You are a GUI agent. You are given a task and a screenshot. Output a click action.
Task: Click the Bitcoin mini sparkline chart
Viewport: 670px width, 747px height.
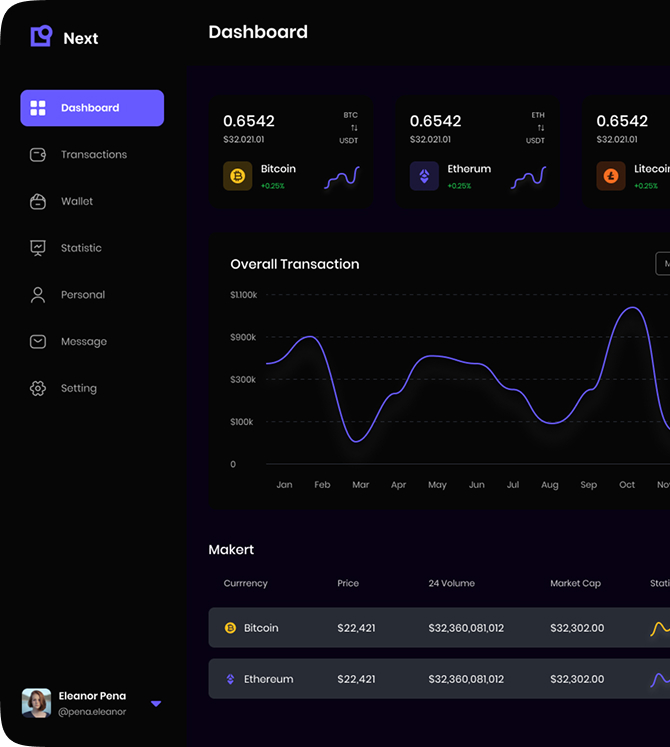[342, 179]
